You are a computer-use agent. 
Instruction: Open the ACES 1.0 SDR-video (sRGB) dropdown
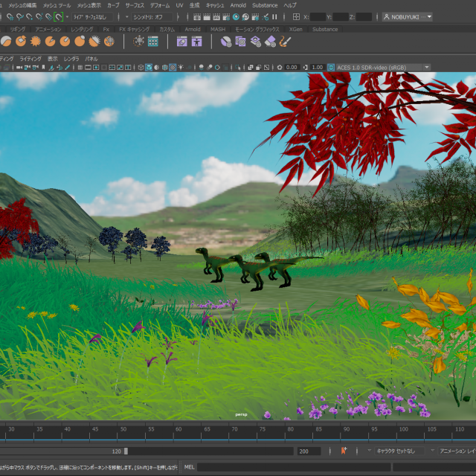[383, 68]
